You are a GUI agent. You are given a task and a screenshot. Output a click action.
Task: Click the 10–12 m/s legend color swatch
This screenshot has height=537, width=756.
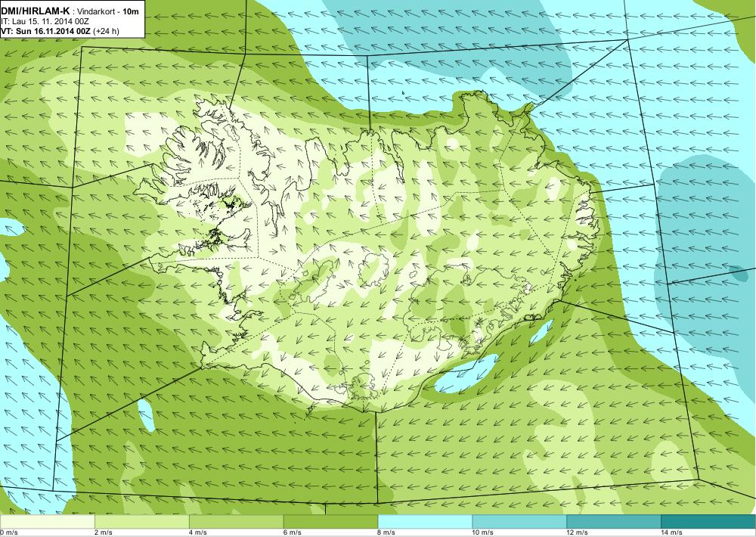[x=520, y=522]
